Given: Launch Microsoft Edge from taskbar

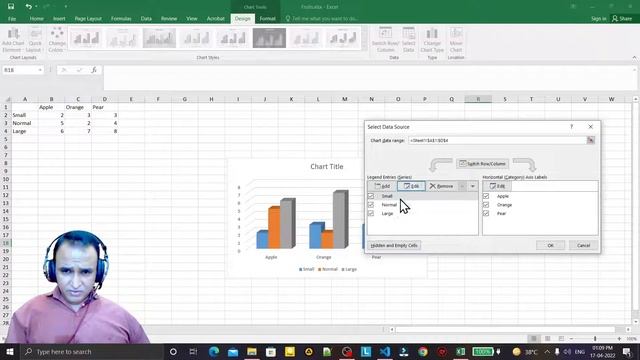Looking at the screenshot, I should click(213, 351).
